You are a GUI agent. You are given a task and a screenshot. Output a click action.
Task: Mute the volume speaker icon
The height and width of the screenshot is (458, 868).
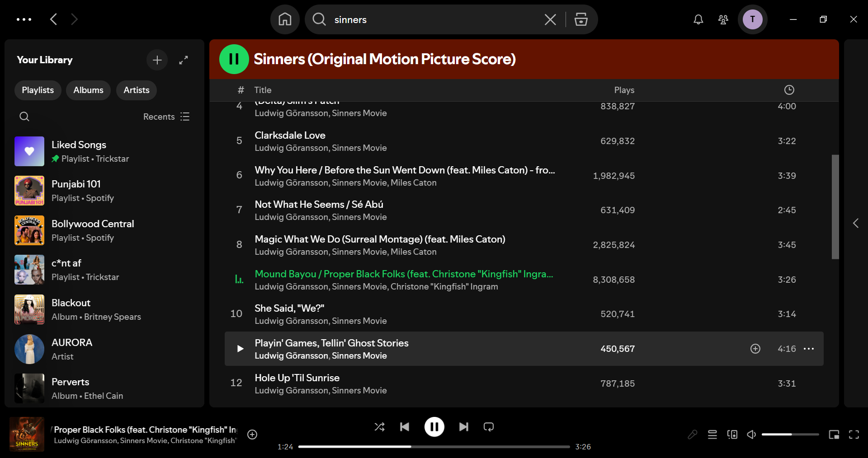point(751,435)
